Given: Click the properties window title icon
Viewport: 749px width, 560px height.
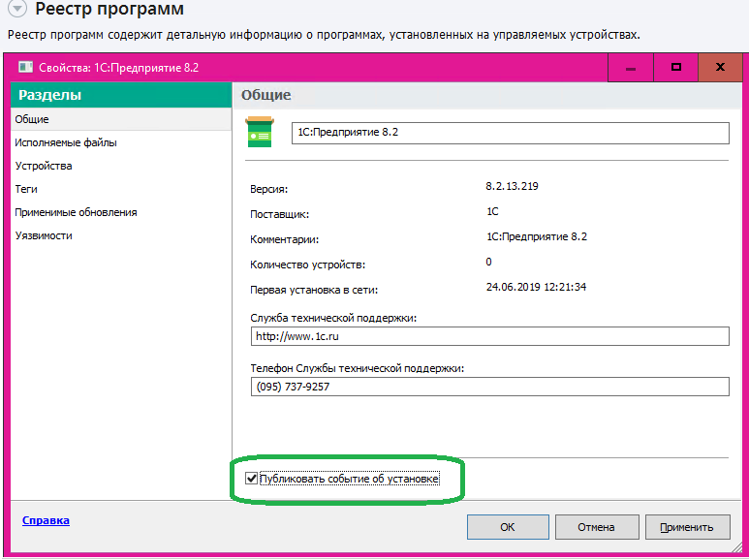Looking at the screenshot, I should [25, 68].
